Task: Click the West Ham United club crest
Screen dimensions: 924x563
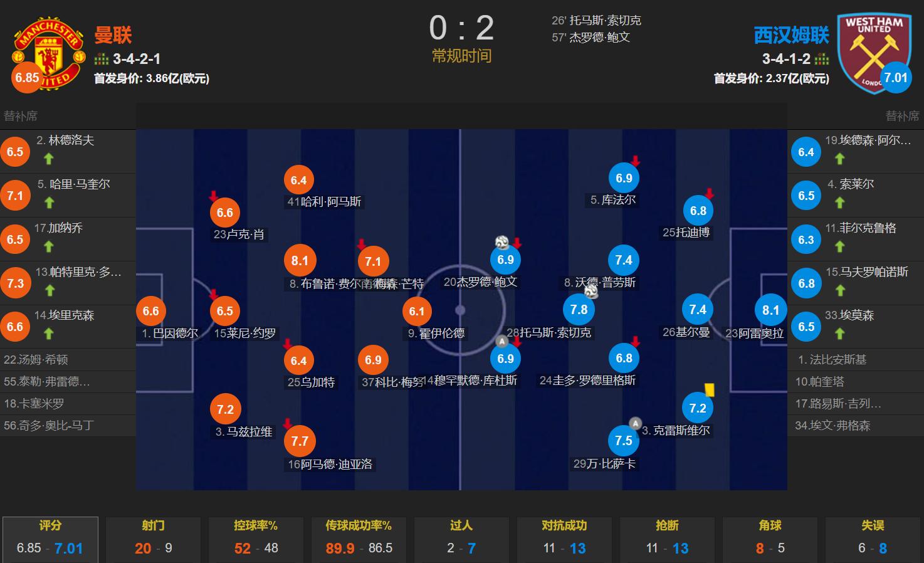Action: pos(874,53)
